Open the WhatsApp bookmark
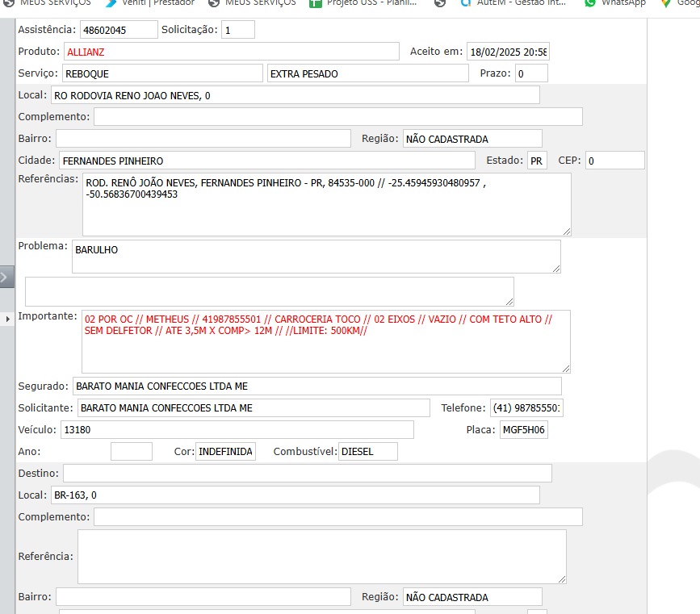This screenshot has height=614, width=700. [615, 3]
